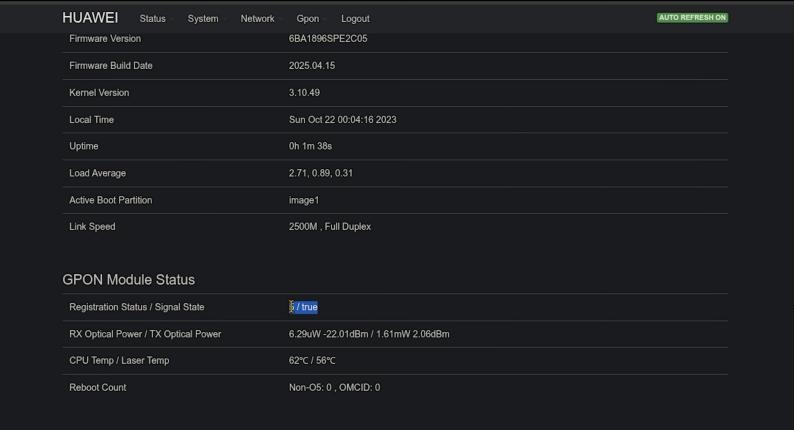
Task: Open the Network menu
Action: tap(257, 19)
